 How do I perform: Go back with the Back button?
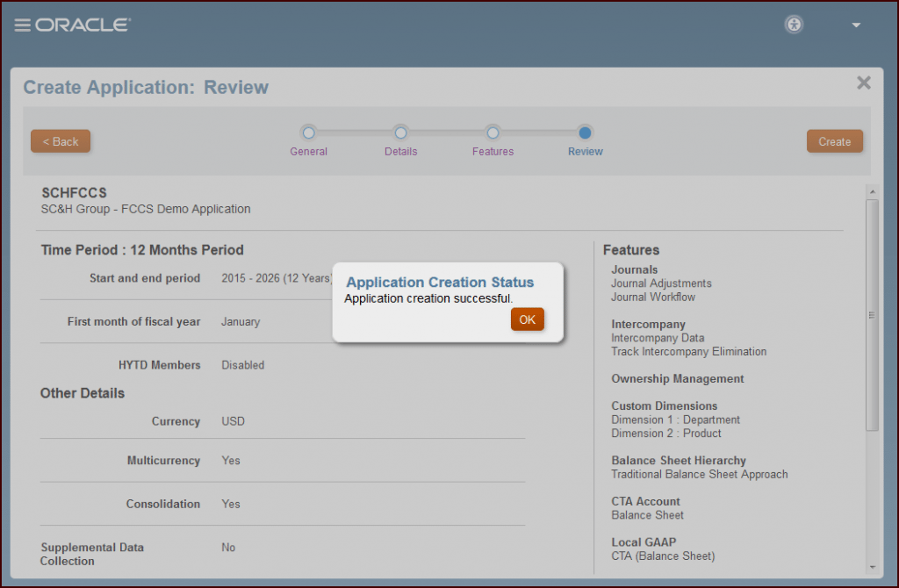pyautogui.click(x=61, y=141)
